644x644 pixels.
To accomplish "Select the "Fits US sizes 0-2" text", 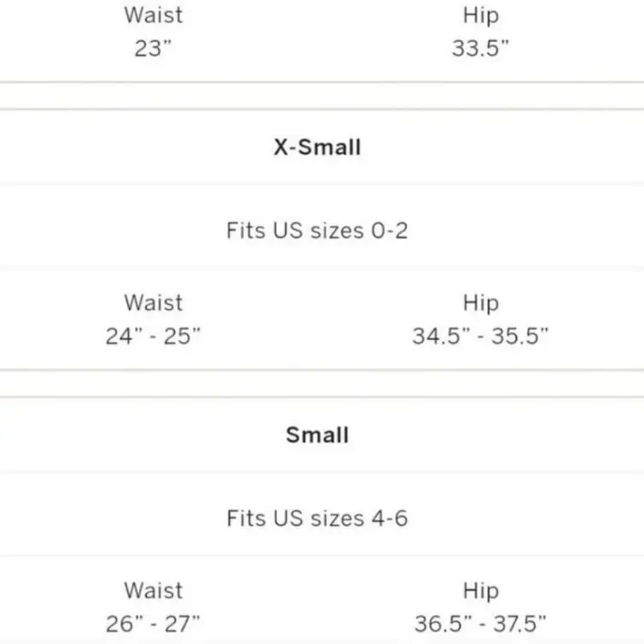I will (318, 231).
